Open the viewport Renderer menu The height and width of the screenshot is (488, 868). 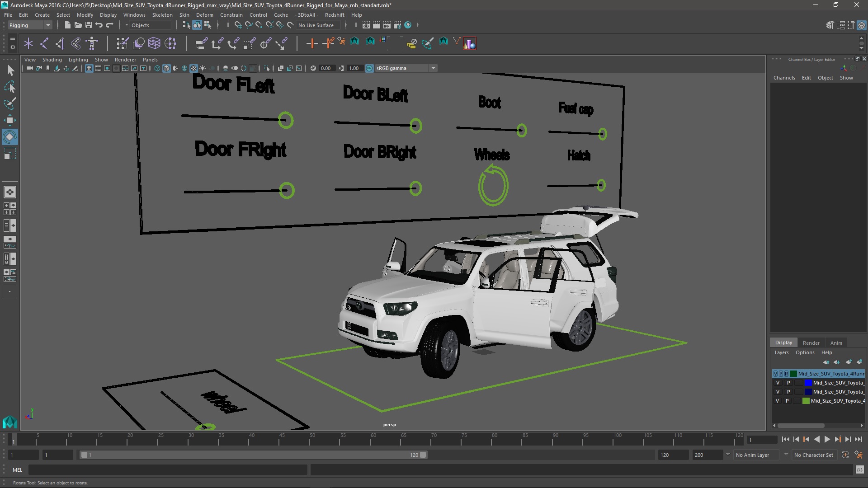click(x=125, y=60)
